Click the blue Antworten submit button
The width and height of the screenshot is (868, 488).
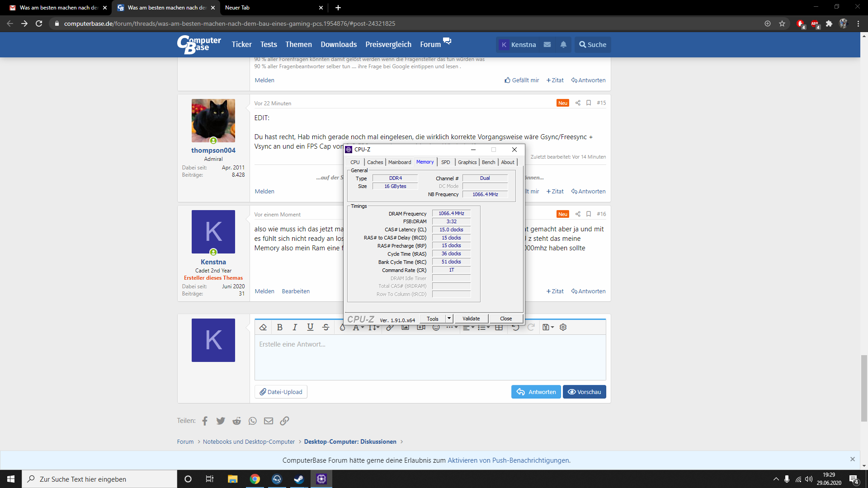(x=536, y=392)
